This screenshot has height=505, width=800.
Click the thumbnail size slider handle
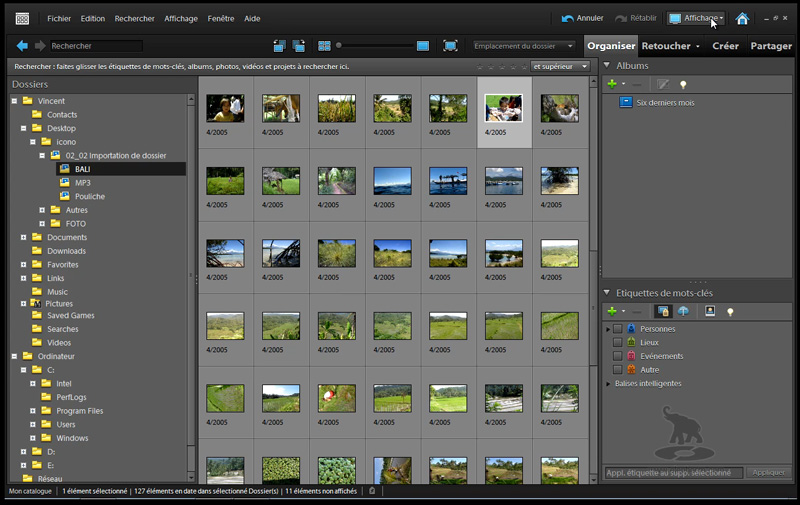pos(338,46)
